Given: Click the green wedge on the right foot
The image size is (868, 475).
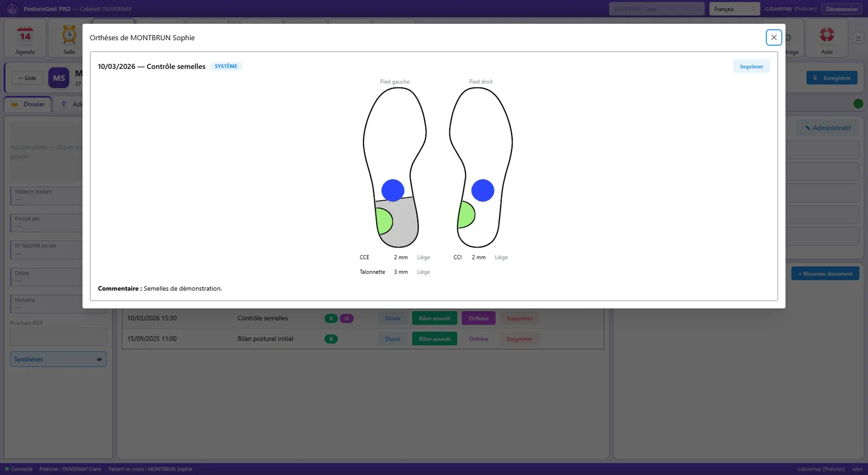Looking at the screenshot, I should pos(466,214).
